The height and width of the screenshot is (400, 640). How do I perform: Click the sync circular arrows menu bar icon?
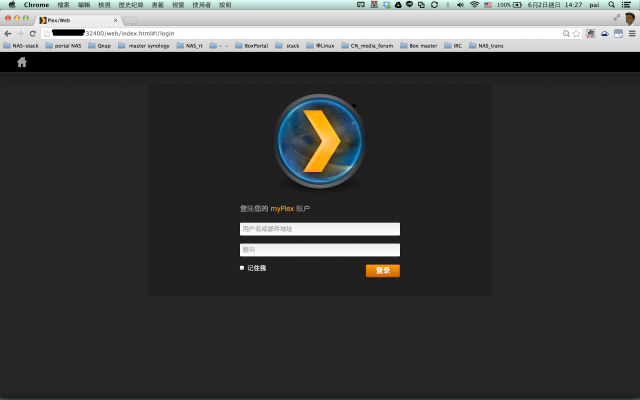tap(434, 5)
